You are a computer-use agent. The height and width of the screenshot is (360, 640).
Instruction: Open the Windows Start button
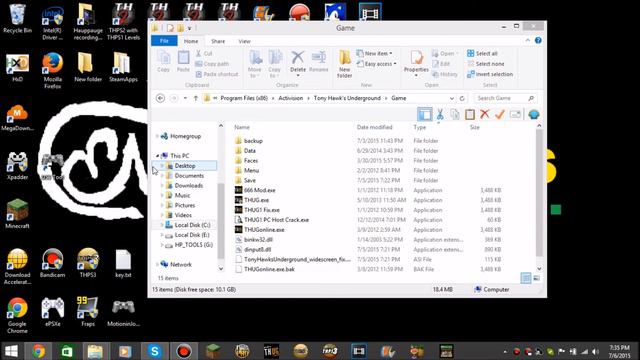click(x=11, y=351)
